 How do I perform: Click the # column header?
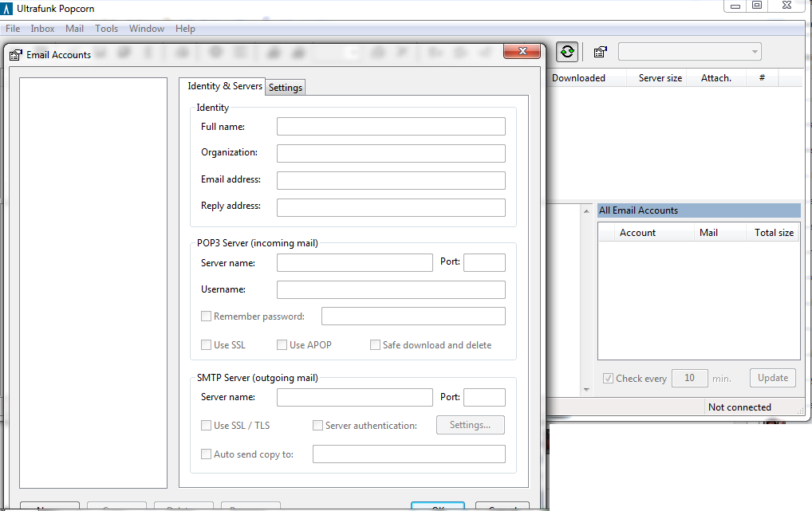tap(762, 77)
